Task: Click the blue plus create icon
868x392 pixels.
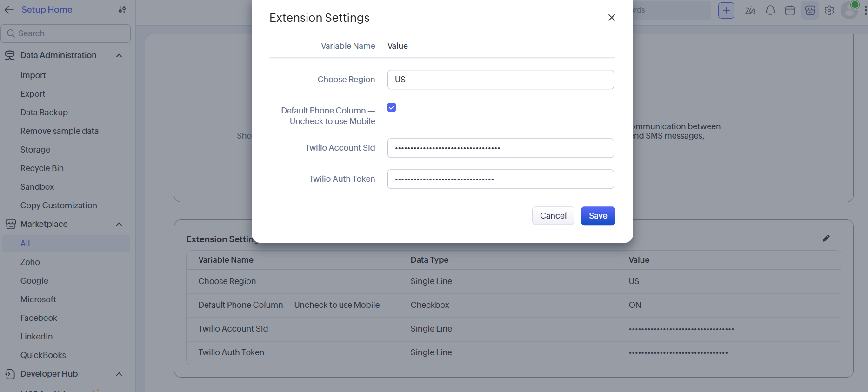Action: tap(726, 10)
